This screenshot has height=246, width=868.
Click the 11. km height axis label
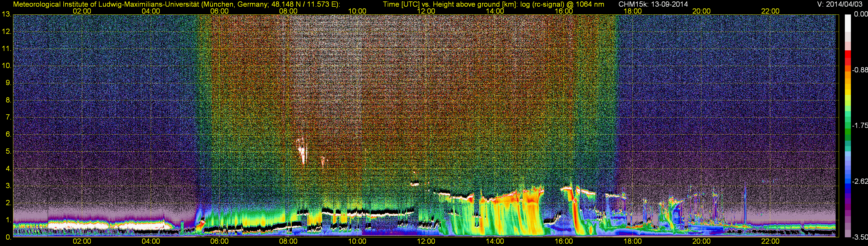tap(7, 49)
